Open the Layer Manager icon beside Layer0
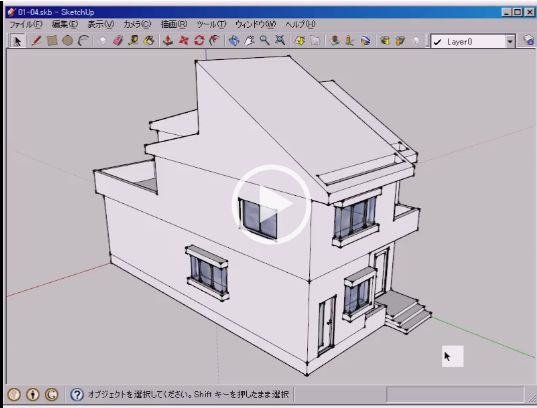537x408 pixels. [528, 40]
